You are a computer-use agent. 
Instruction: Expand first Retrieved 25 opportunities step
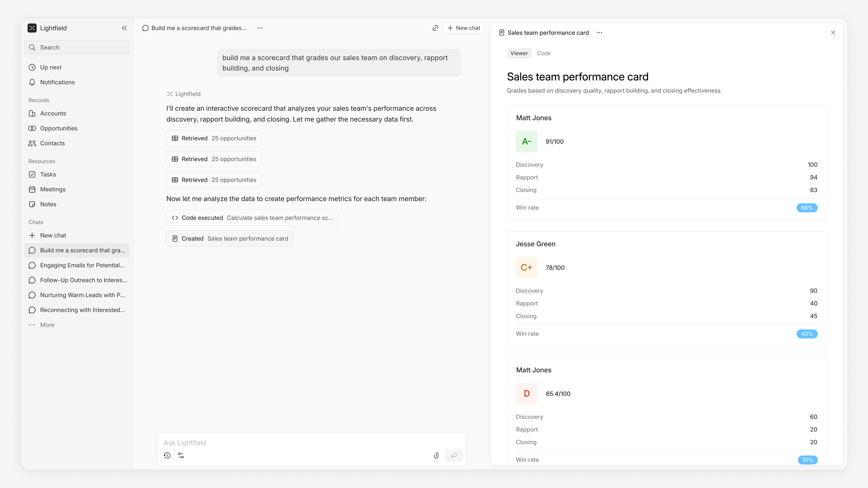pyautogui.click(x=214, y=138)
